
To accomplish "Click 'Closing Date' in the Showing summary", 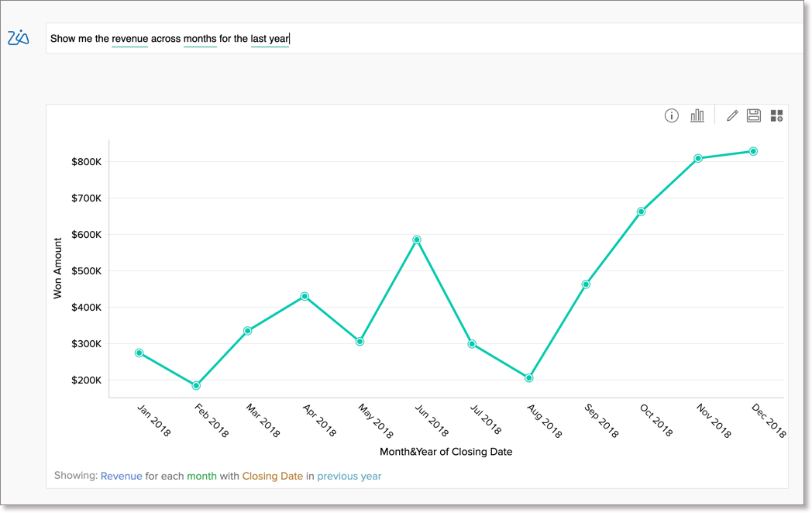I will click(x=272, y=476).
